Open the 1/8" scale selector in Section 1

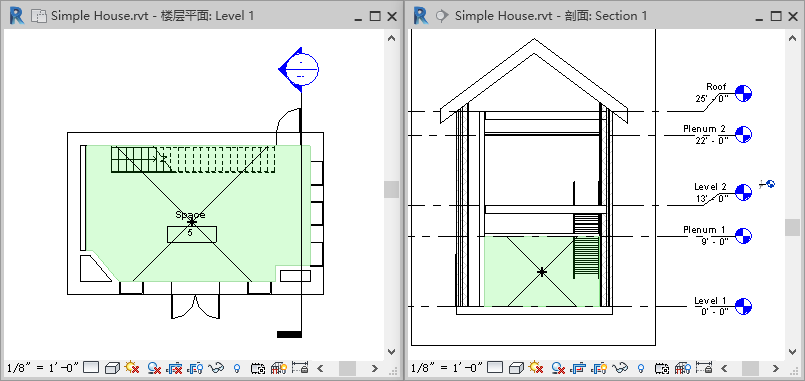coord(447,368)
